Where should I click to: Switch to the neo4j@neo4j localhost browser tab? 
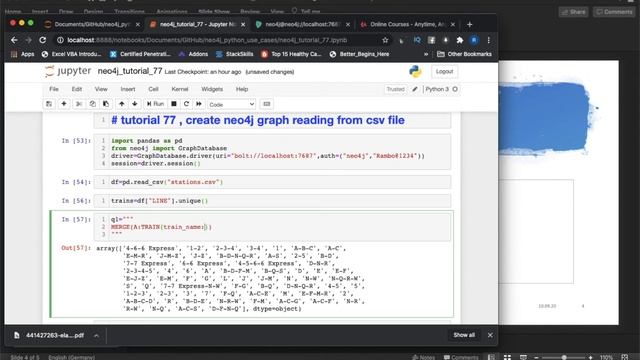302,24
